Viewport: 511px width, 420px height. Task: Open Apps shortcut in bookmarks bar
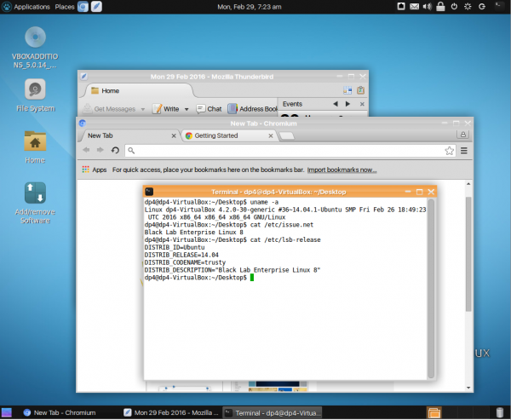[95, 170]
